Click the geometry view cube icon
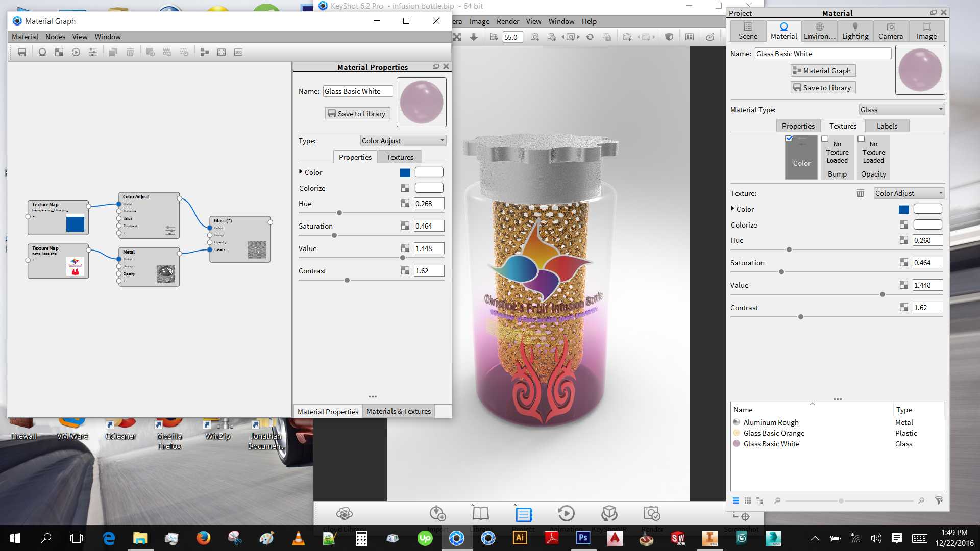The height and width of the screenshot is (551, 980). click(669, 37)
